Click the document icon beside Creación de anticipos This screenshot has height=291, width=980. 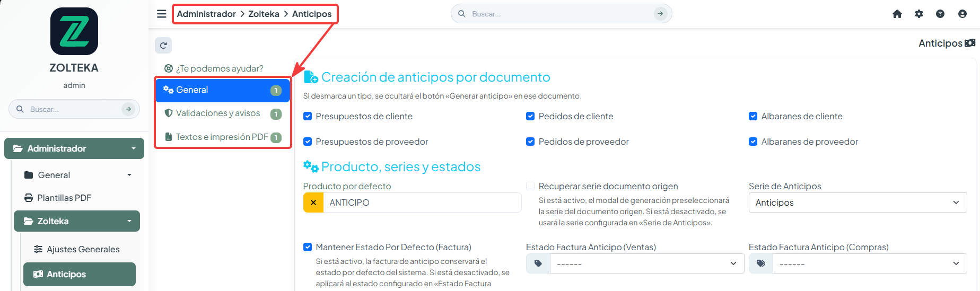click(311, 77)
